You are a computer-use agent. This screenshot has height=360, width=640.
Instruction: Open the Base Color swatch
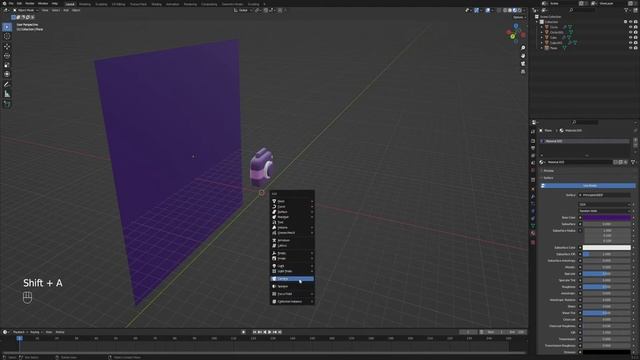(607, 218)
